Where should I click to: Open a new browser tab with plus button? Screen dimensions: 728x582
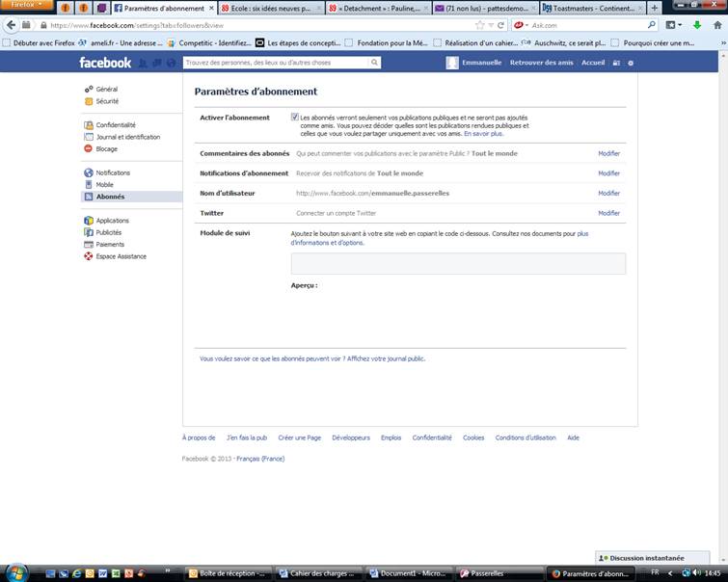click(654, 8)
